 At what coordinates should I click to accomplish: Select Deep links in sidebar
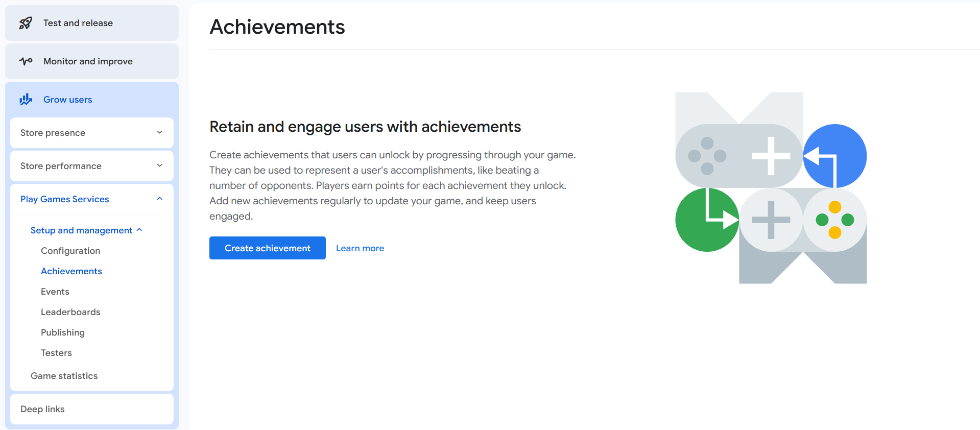tap(92, 409)
